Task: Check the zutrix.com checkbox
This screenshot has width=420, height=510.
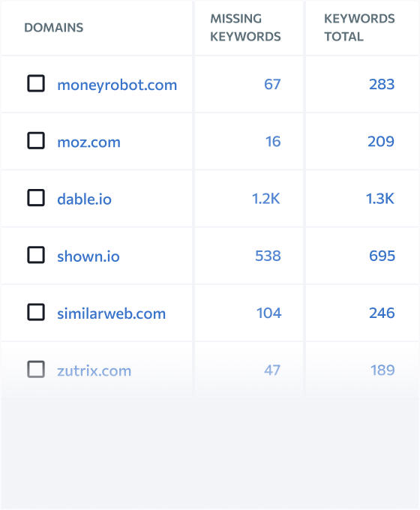Action: [36, 369]
